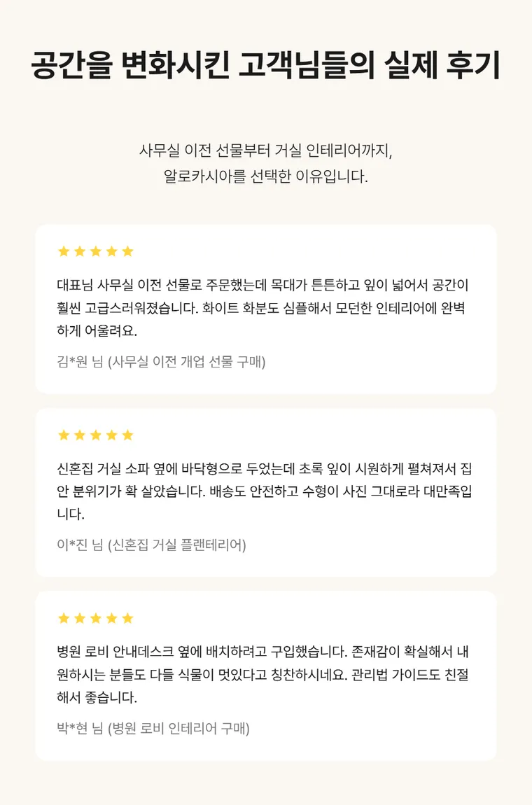Screen dimensions: 532x805
Task: Click the fourth star in 김*원's review
Action: pos(111,251)
